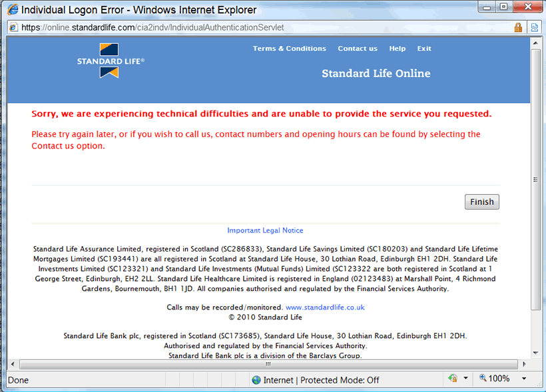Screen dimensions: 546x392
Task: Click the Internet zone globe icon
Action: tap(256, 380)
